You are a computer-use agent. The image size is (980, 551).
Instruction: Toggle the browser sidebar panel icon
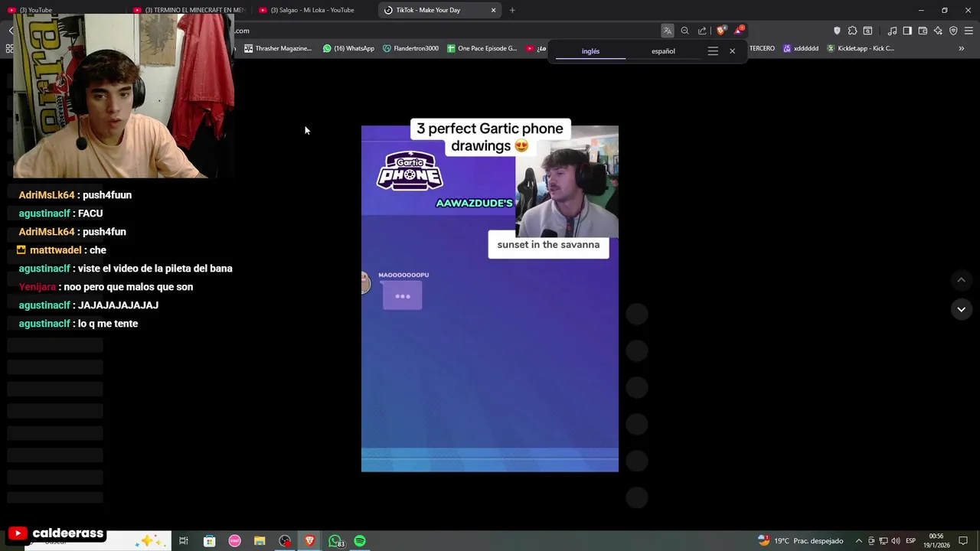point(907,31)
